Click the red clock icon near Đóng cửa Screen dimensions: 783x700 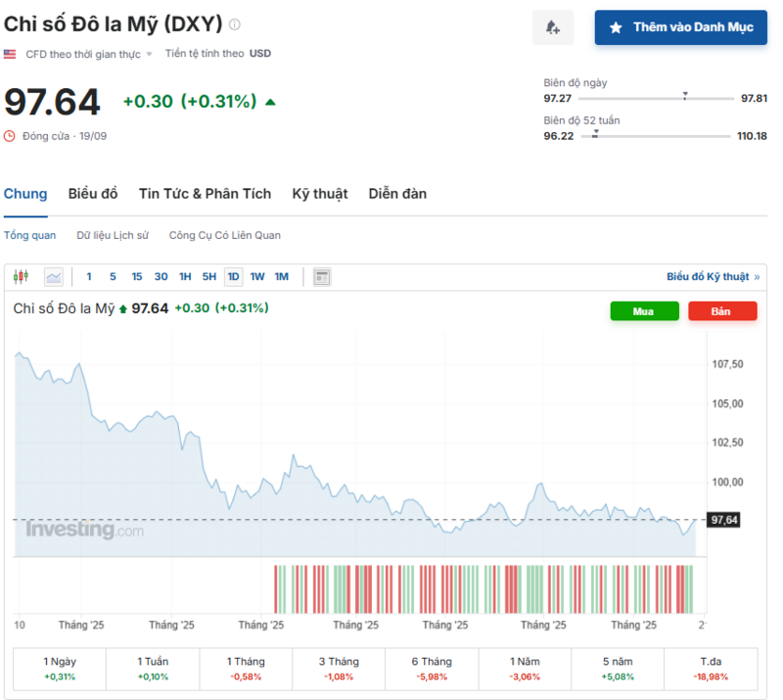coord(10,136)
